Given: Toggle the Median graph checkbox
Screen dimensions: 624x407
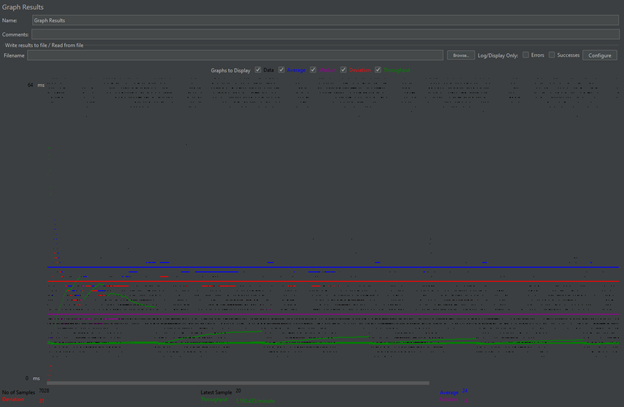Looking at the screenshot, I should tap(313, 70).
